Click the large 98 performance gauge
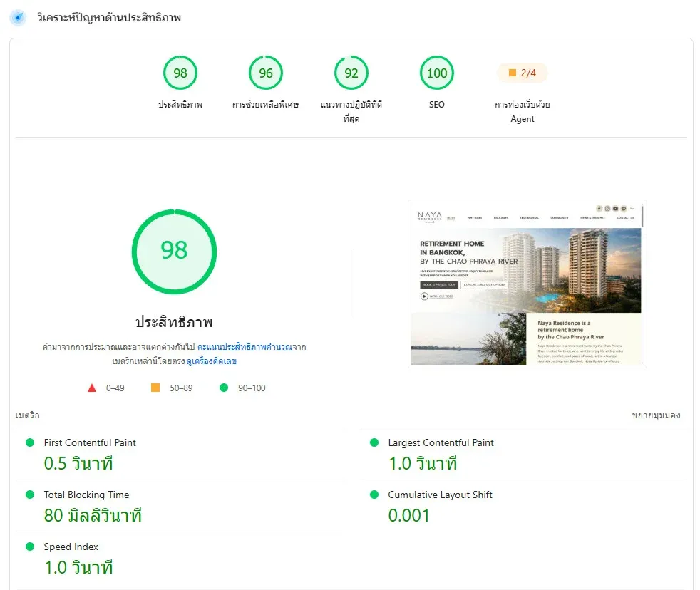Viewport: 700px width, 590px height. click(174, 252)
